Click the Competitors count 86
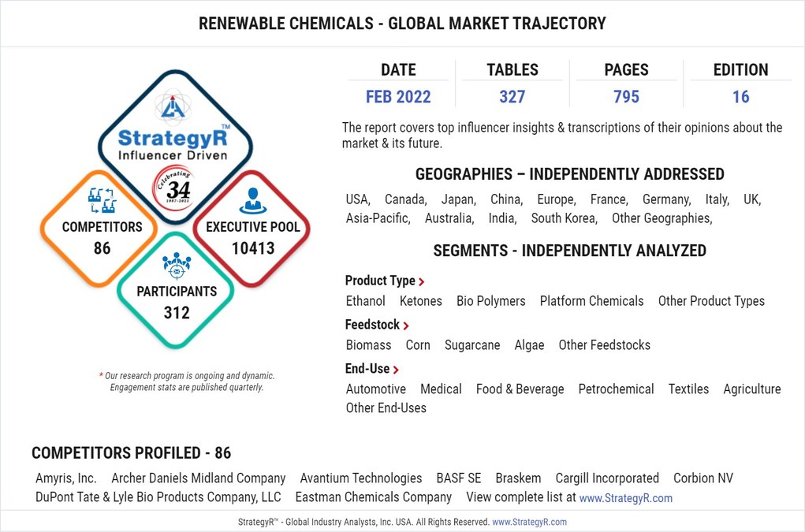The width and height of the screenshot is (805, 532). pos(102,248)
